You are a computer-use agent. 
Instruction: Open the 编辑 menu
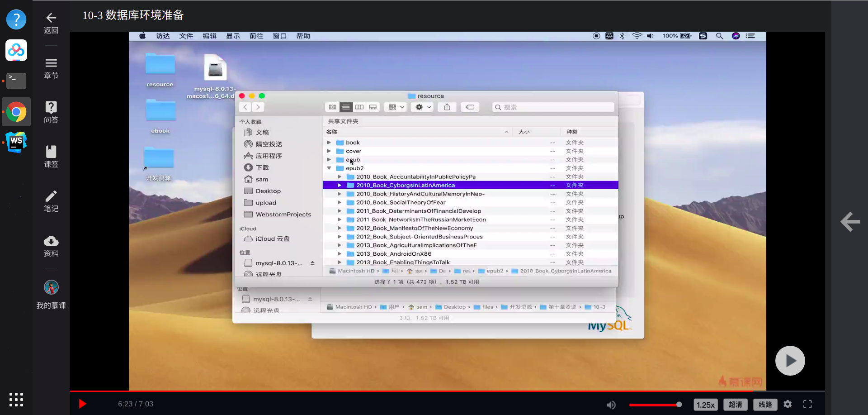tap(210, 36)
